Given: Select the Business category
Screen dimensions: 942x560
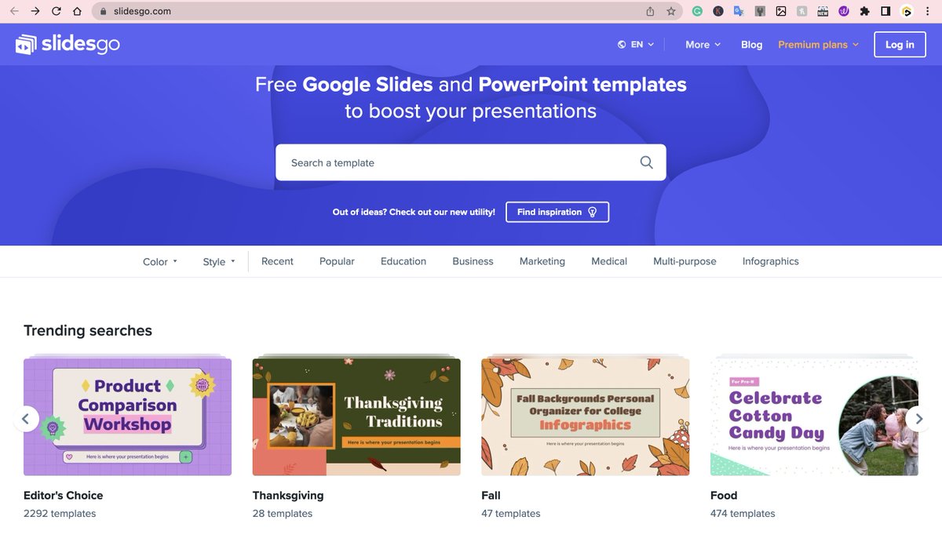Looking at the screenshot, I should point(473,261).
